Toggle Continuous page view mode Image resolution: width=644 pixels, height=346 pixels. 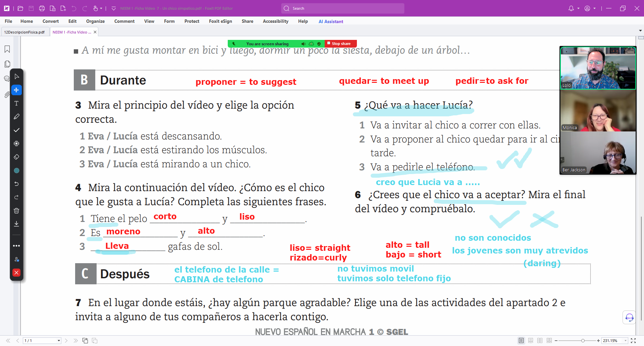click(531, 341)
